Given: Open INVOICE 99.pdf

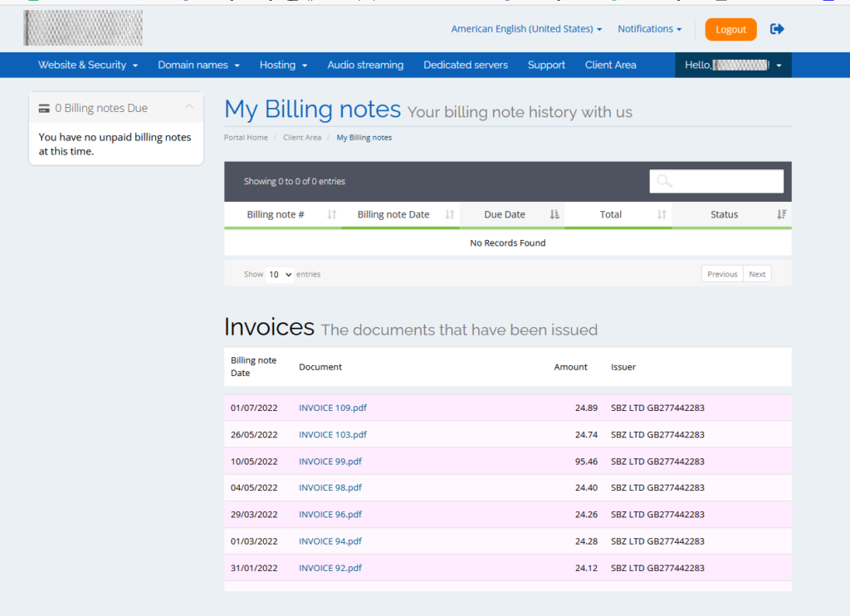Looking at the screenshot, I should 330,461.
